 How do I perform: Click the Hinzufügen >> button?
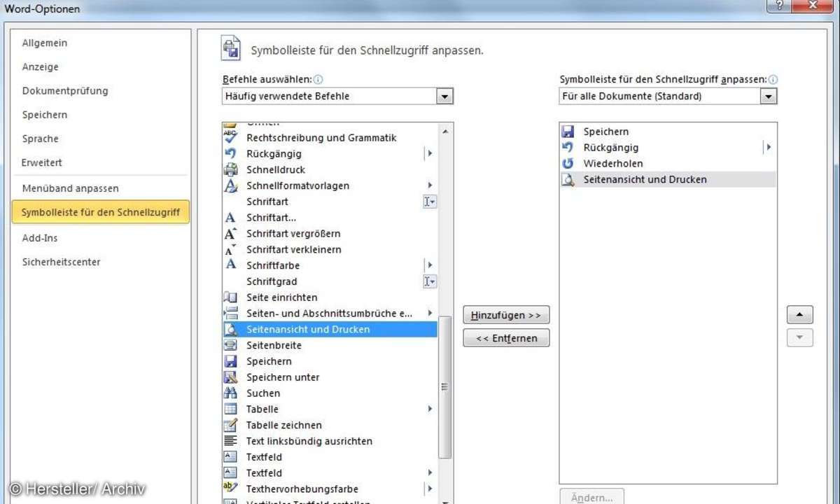[x=506, y=315]
